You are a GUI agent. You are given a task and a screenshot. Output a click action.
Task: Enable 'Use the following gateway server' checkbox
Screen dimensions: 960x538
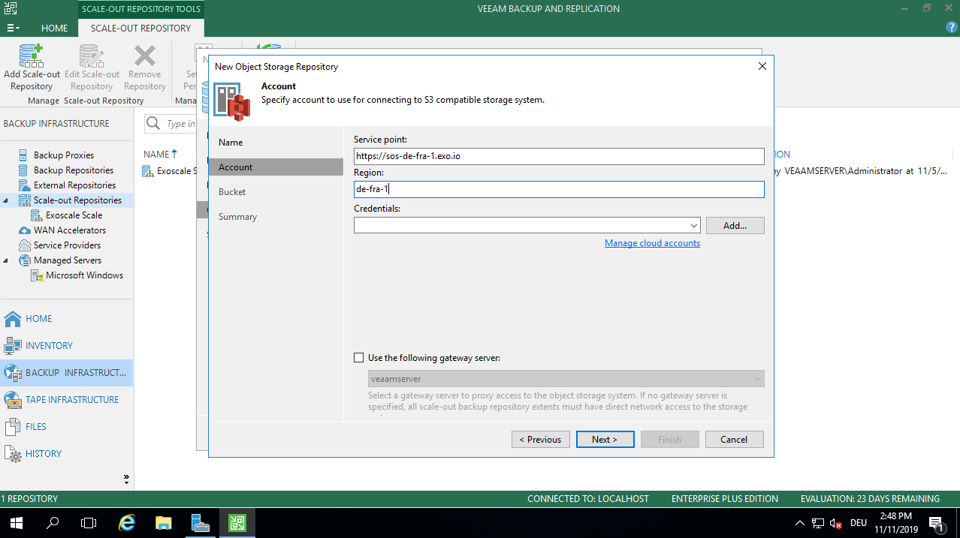(x=359, y=358)
